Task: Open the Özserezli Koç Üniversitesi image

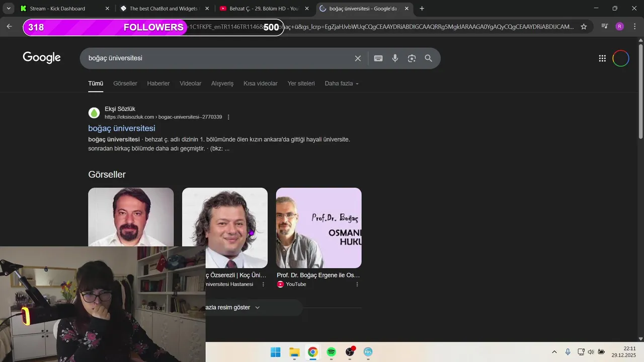Action: [225, 228]
